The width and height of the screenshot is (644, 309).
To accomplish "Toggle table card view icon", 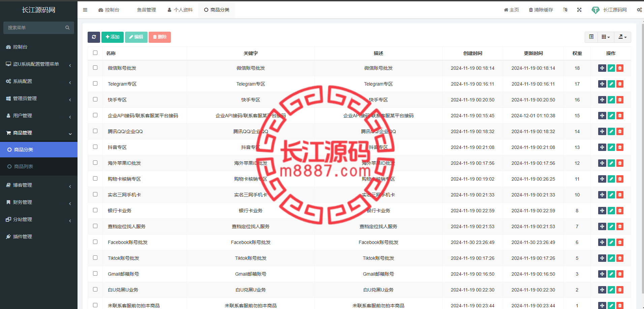I will (x=591, y=37).
